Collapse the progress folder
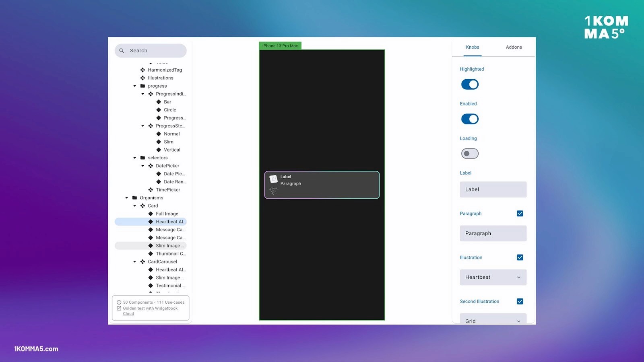Screen dimensions: 644x362 134,86
